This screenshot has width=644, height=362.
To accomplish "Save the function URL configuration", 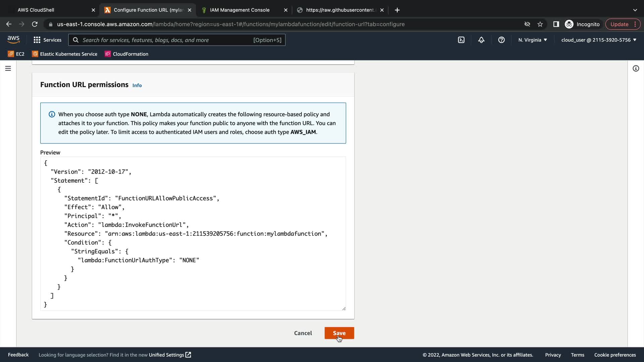I will click(x=339, y=333).
